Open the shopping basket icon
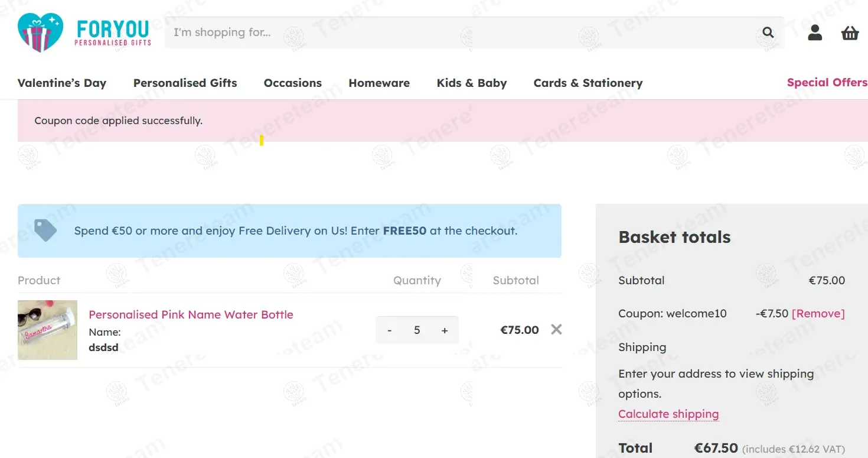Screen dimensions: 868x458 [850, 33]
